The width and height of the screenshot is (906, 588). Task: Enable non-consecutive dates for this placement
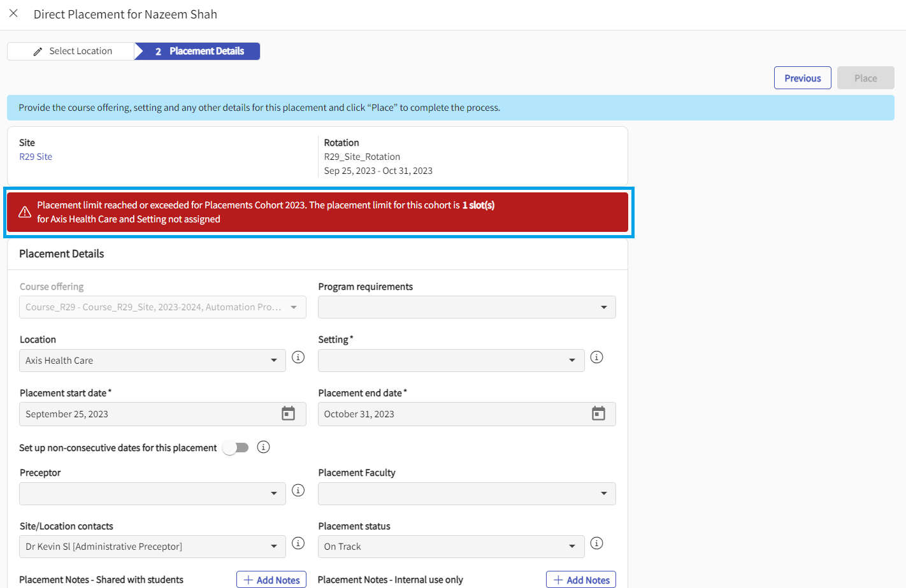[236, 448]
